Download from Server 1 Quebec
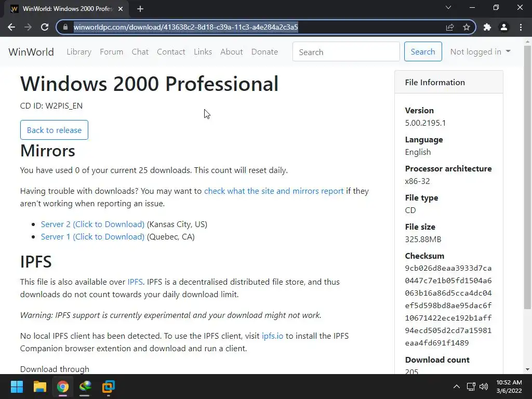This screenshot has height=399, width=532. 92,237
